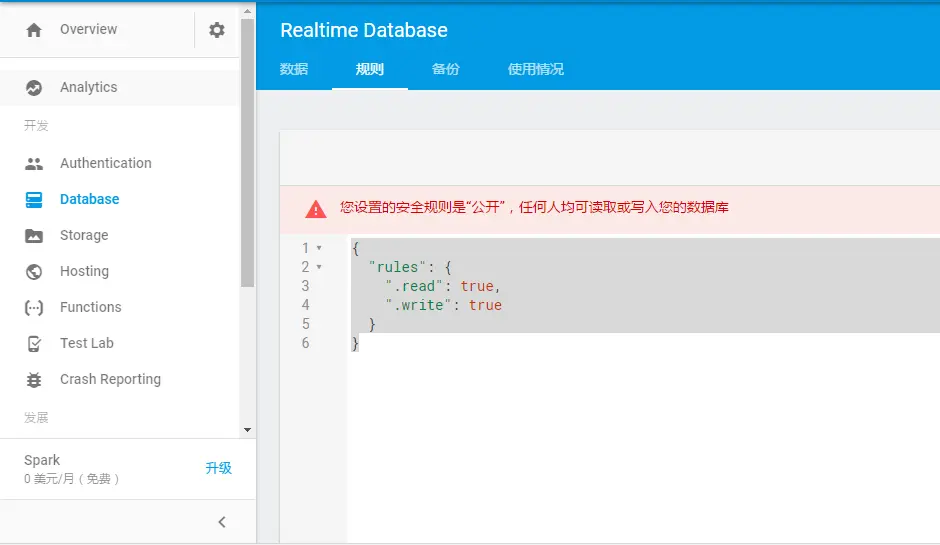Open Hosting section

point(85,271)
